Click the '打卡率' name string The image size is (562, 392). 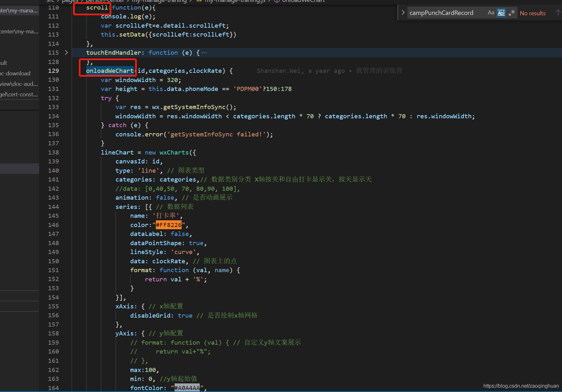(166, 216)
